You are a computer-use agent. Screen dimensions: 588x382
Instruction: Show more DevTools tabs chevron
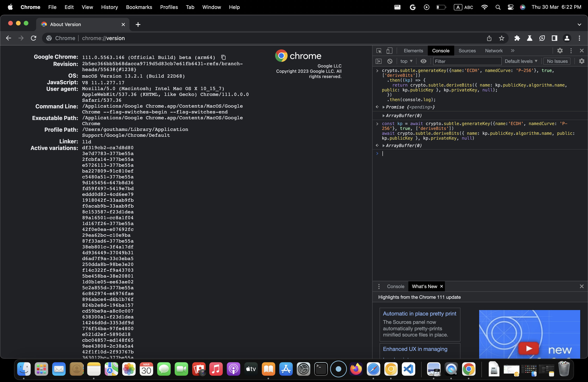(x=513, y=51)
